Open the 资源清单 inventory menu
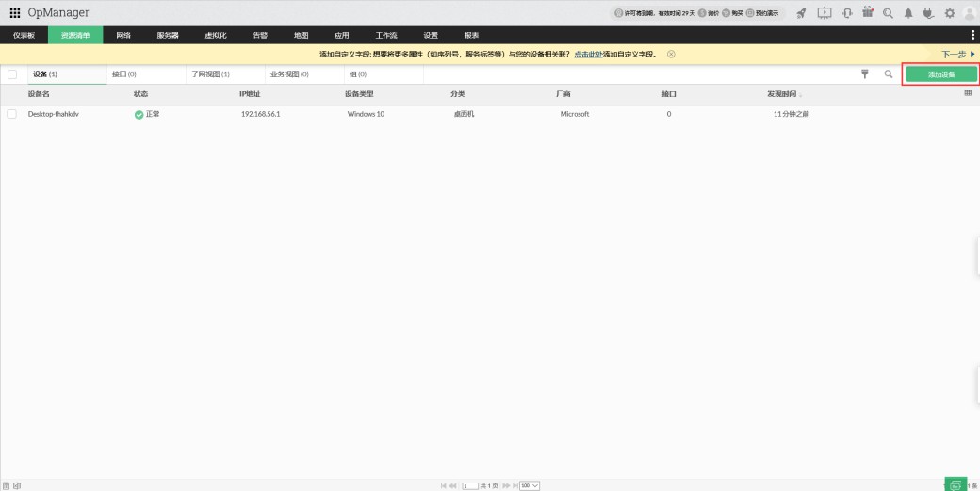The image size is (980, 491). tap(75, 35)
